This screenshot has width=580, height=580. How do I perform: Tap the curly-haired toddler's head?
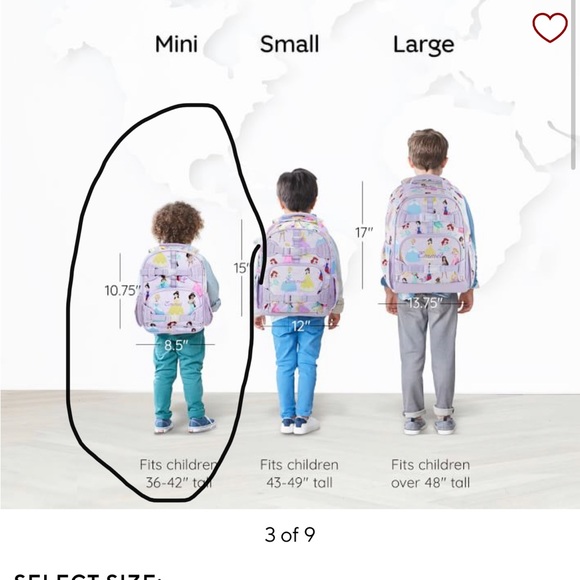(178, 223)
